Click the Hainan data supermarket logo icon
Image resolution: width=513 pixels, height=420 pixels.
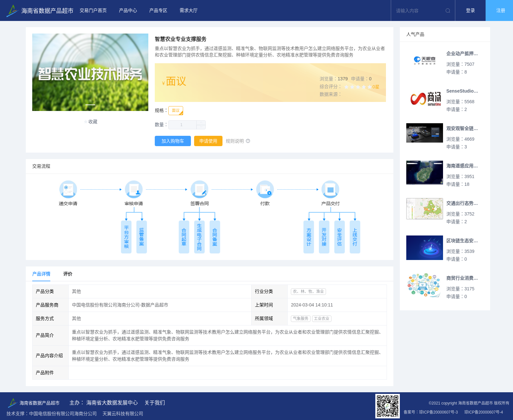point(12,11)
